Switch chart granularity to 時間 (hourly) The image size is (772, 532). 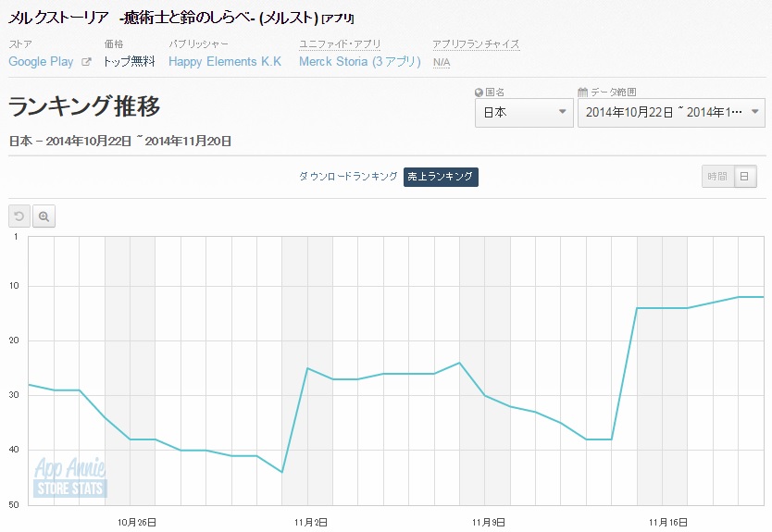coord(717,176)
